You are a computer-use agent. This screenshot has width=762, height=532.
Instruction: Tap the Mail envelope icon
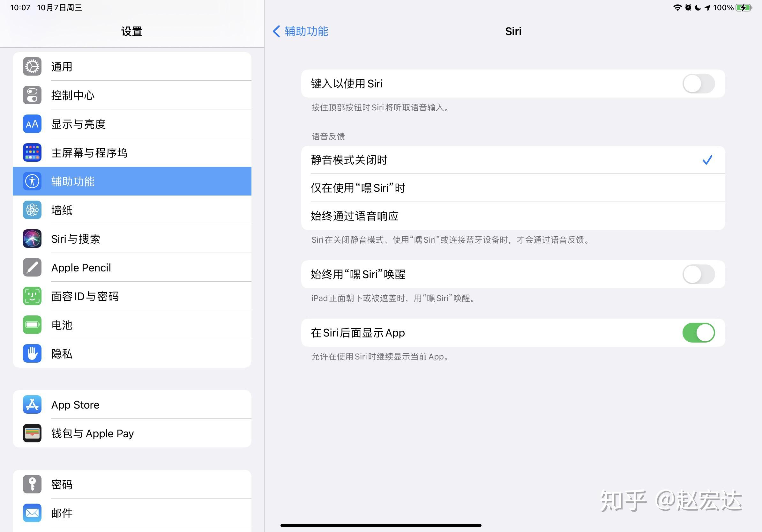click(x=32, y=513)
